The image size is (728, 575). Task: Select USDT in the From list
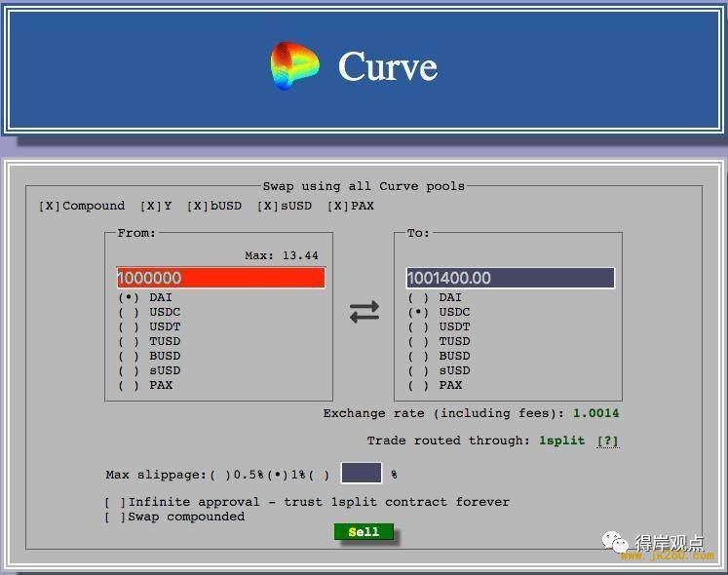pyautogui.click(x=129, y=327)
